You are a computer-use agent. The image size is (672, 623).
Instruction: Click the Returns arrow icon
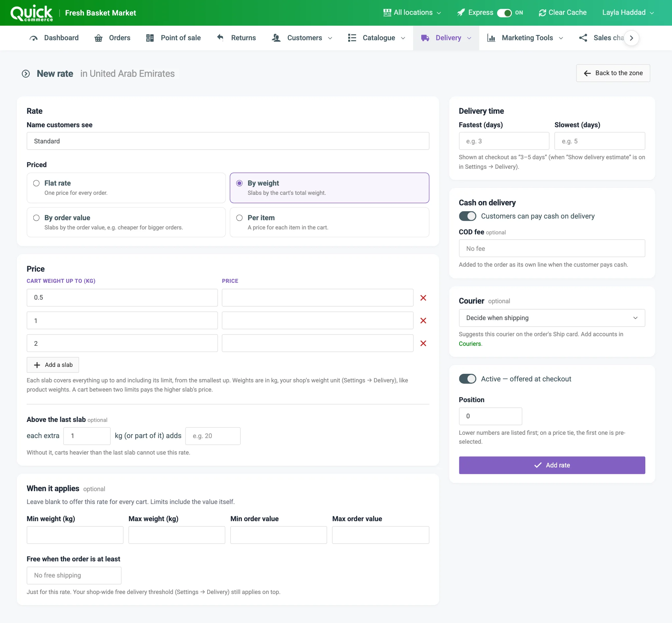[x=220, y=38]
